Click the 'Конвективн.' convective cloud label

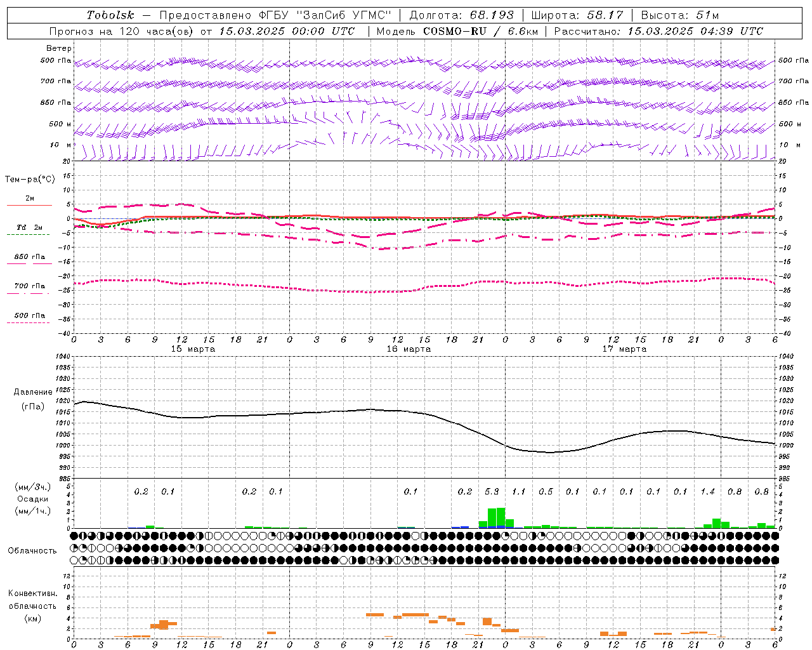click(x=32, y=594)
